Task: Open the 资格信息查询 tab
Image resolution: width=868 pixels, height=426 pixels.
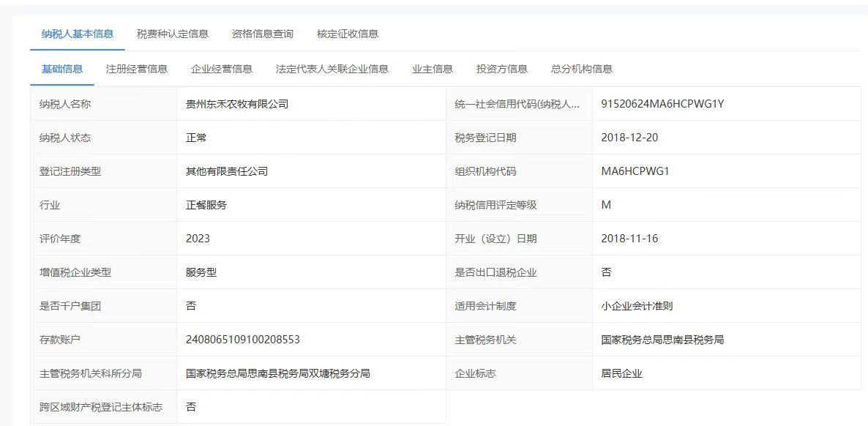Action: click(263, 34)
